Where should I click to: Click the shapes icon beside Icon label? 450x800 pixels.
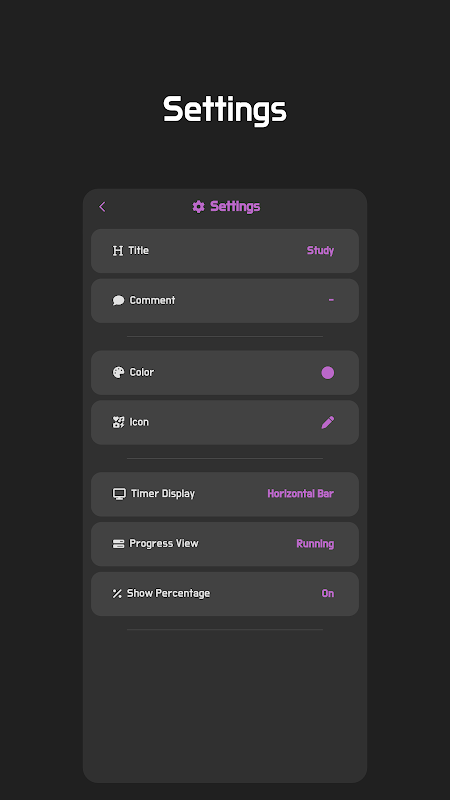point(118,422)
